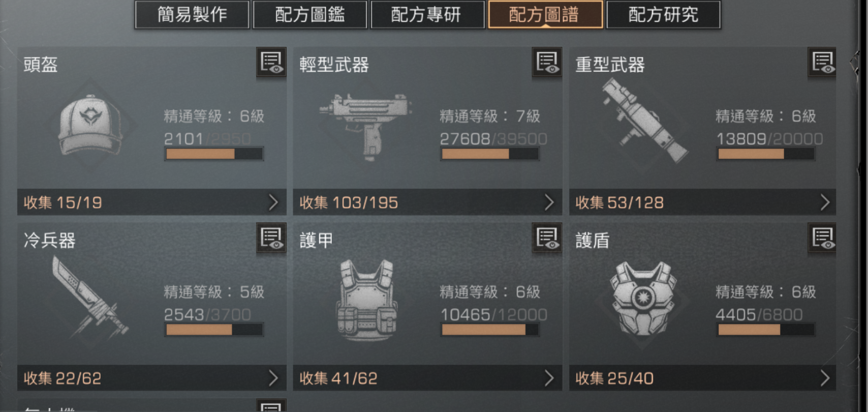Open the list-view icon on 頭盔 card

(x=271, y=63)
